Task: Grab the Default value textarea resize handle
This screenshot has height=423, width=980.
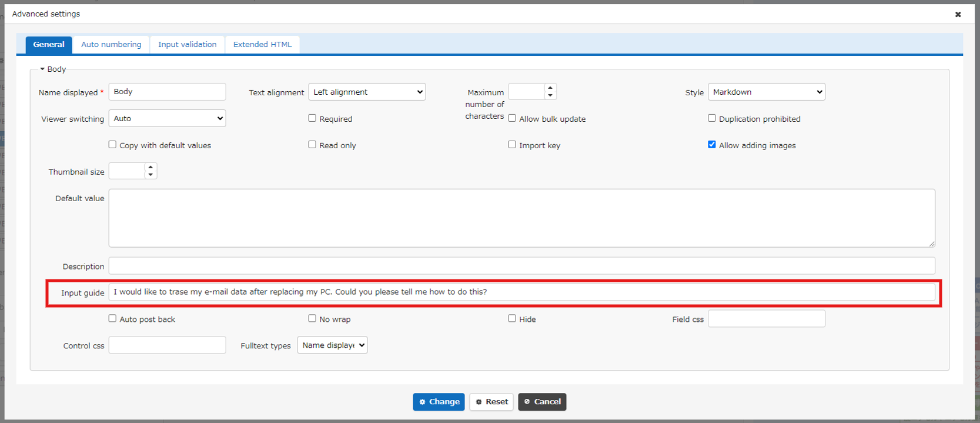Action: 932,244
